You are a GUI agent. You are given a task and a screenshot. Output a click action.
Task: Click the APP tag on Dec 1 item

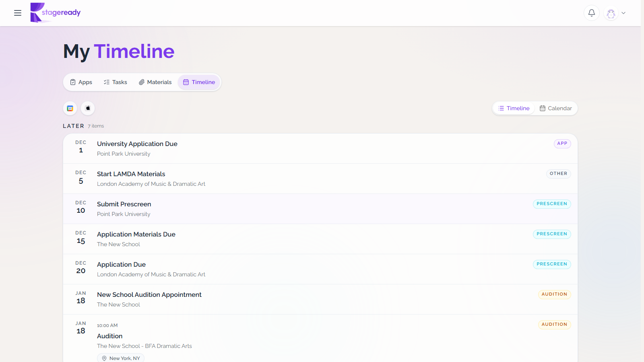point(562,144)
